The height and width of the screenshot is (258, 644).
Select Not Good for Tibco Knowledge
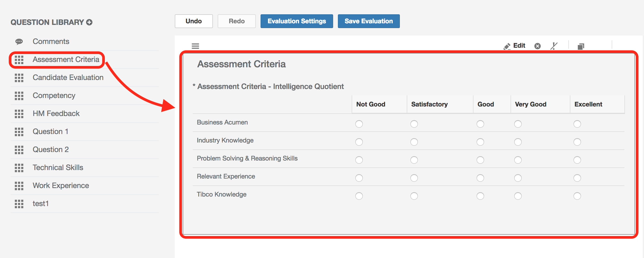[359, 196]
